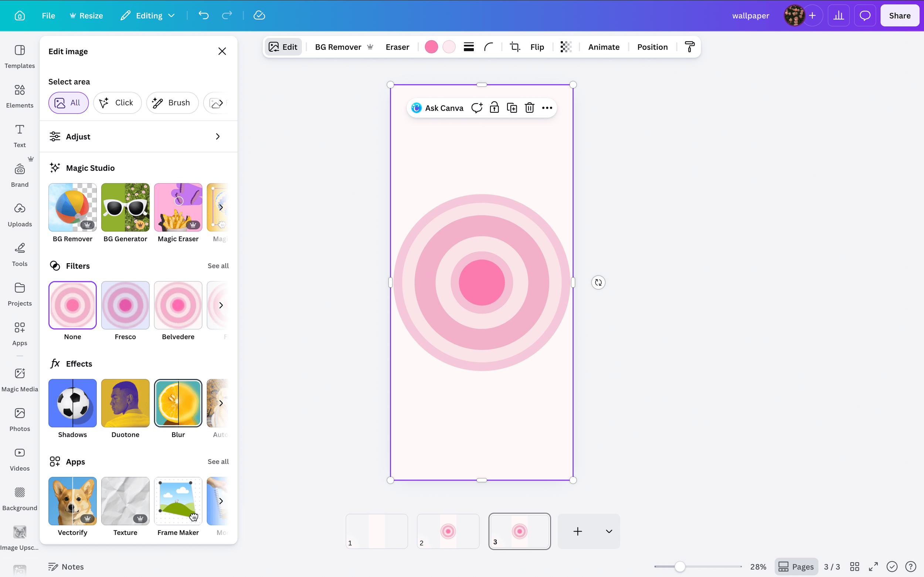Open the Transparency settings
Image resolution: width=924 pixels, height=577 pixels.
[565, 47]
